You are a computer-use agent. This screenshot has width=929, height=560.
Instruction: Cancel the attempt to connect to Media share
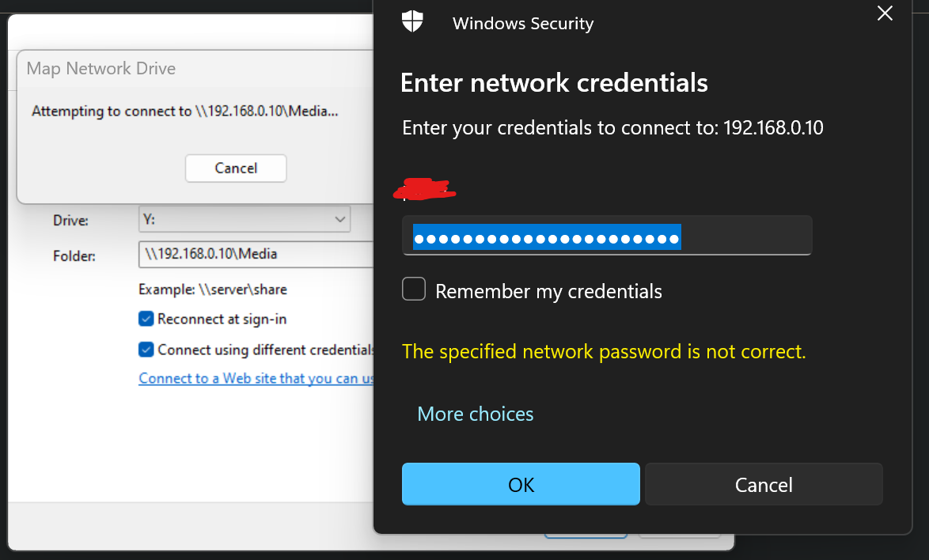[236, 168]
